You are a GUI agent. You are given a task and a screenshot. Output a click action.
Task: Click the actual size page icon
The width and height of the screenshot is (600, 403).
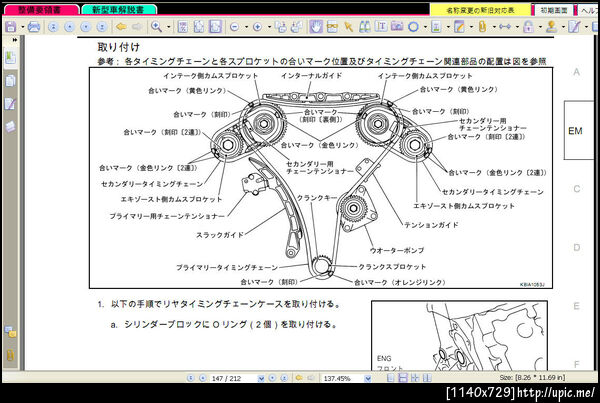(x=183, y=27)
